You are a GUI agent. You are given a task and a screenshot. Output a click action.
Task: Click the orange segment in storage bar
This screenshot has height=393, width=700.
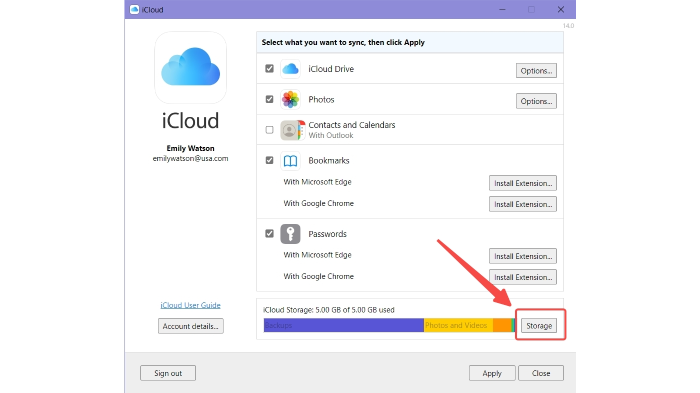click(x=502, y=325)
